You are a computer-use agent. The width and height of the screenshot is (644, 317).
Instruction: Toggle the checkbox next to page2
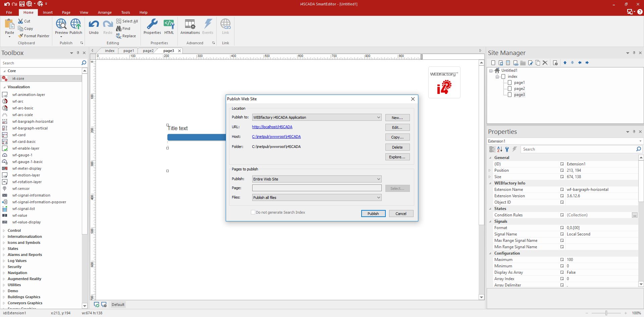[x=509, y=89]
